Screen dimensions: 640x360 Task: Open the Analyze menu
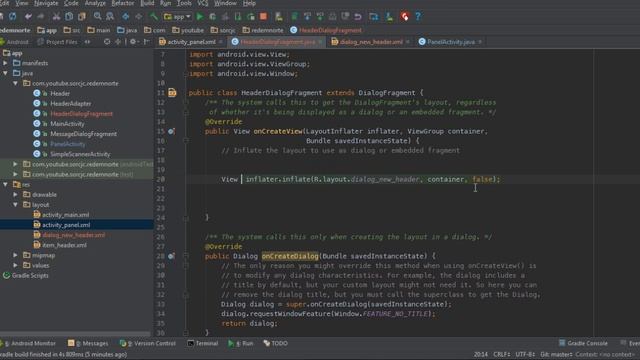95,3
